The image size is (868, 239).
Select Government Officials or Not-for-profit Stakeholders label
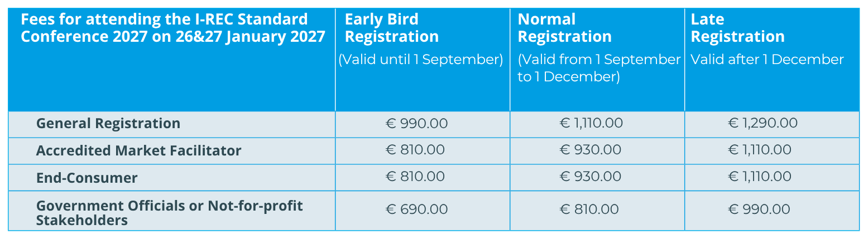170,213
